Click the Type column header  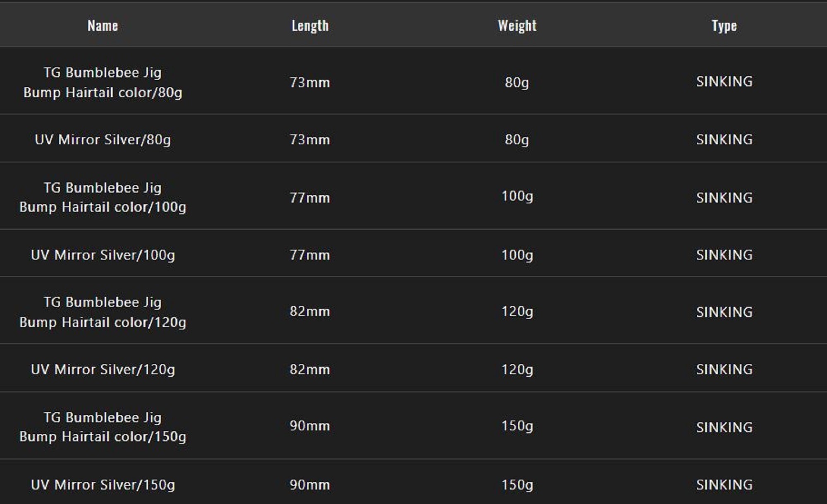(724, 26)
